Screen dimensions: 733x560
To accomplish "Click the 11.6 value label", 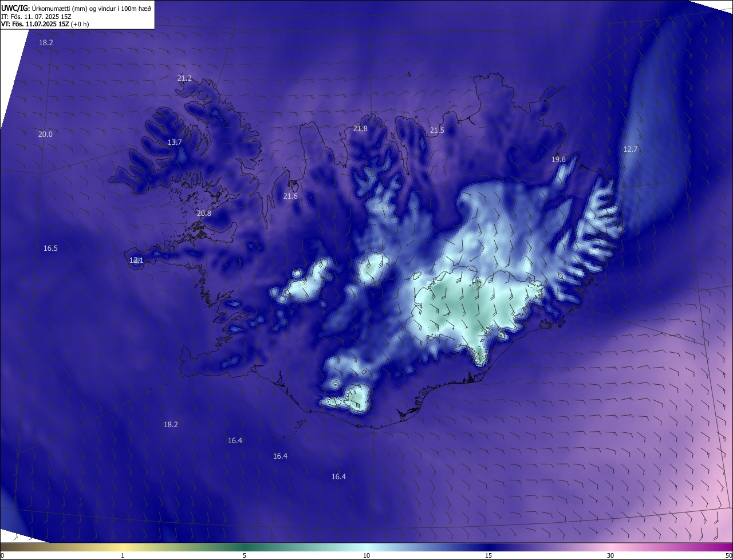I will pyautogui.click(x=381, y=207).
